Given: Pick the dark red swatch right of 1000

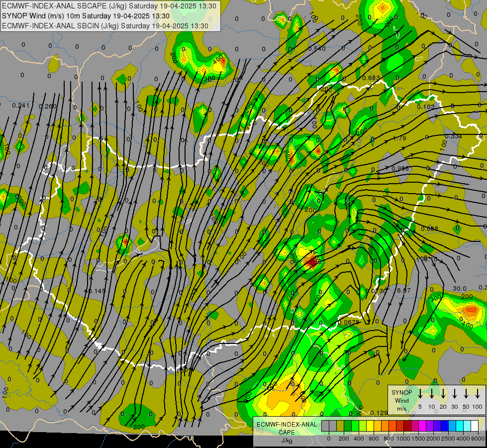Looking at the screenshot, I should (407, 426).
